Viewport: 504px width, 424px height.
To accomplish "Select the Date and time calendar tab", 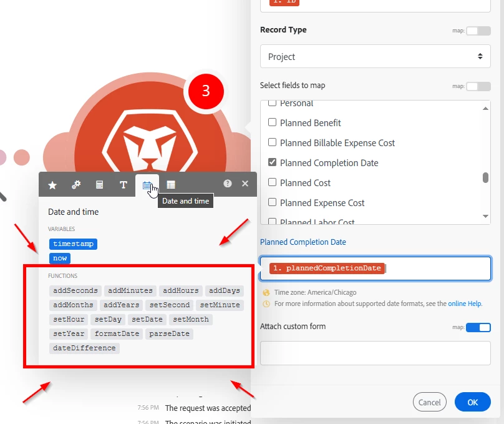I will click(x=147, y=185).
